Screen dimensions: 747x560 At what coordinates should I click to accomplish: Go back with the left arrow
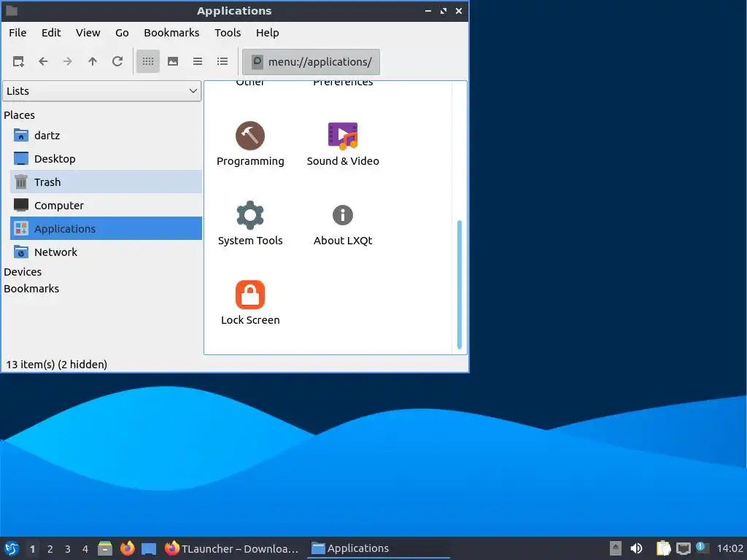[x=43, y=61]
